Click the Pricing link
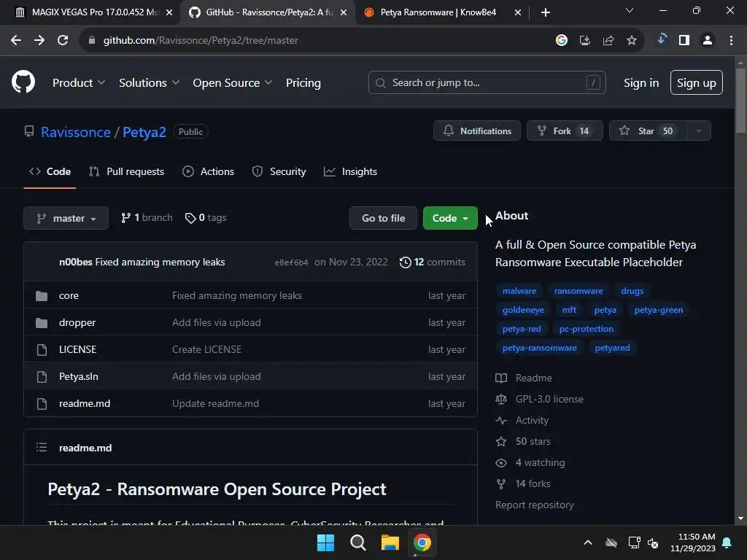 (x=303, y=83)
